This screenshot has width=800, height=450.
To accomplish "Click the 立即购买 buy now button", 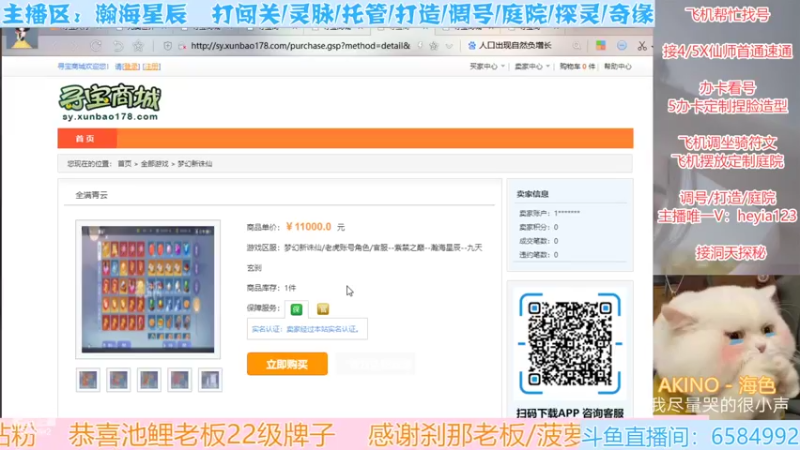I will (287, 364).
